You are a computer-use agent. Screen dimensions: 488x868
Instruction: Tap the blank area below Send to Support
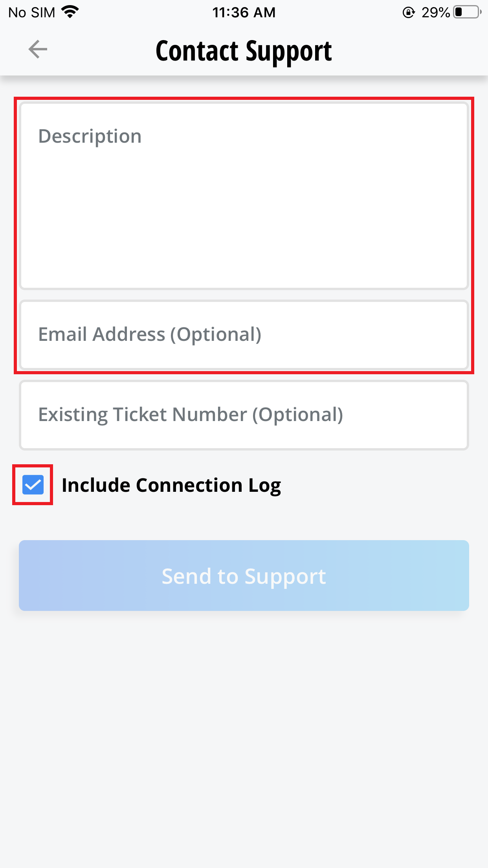244,727
